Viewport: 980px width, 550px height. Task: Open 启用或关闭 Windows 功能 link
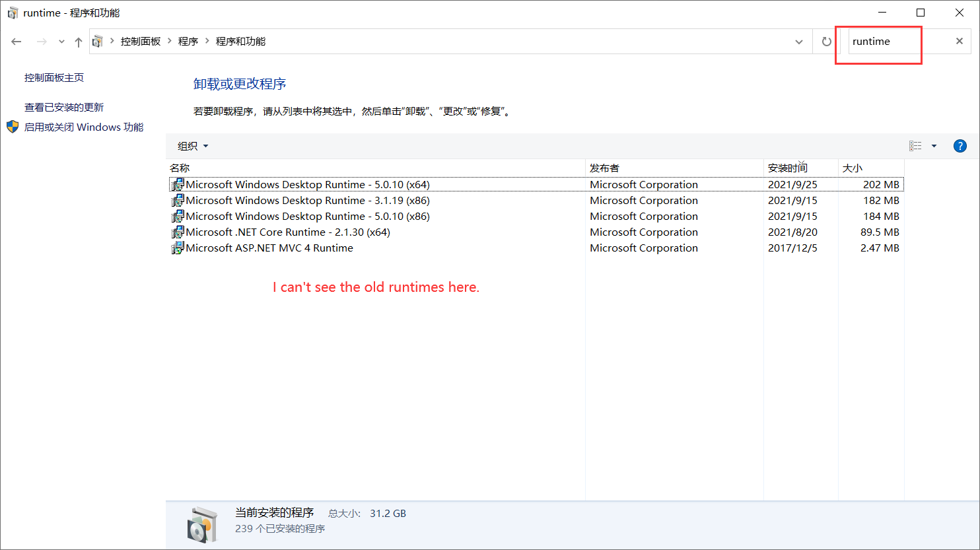pos(84,127)
